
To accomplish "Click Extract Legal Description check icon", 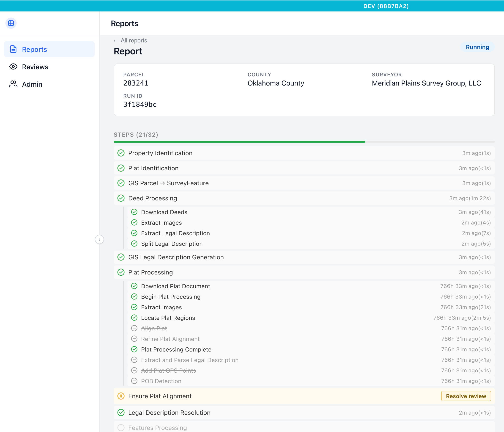I will (134, 233).
